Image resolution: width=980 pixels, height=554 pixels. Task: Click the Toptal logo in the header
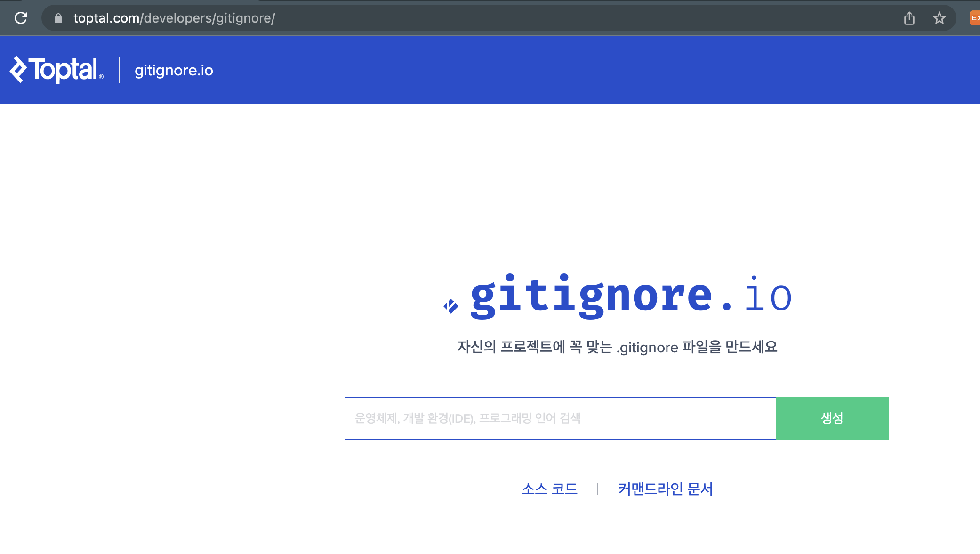click(x=56, y=70)
